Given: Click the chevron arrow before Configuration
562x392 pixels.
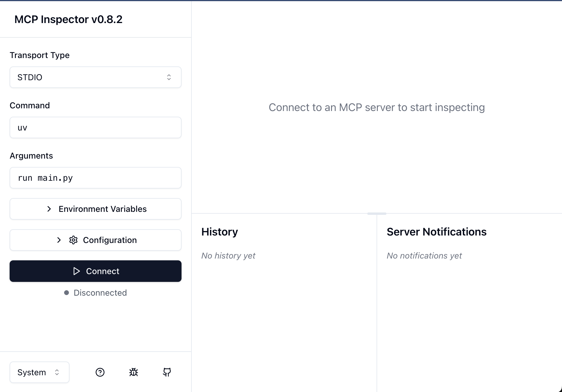Looking at the screenshot, I should [x=59, y=240].
